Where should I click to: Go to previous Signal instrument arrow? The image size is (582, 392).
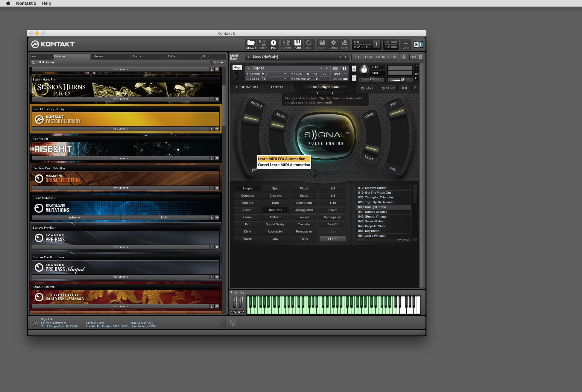(321, 69)
